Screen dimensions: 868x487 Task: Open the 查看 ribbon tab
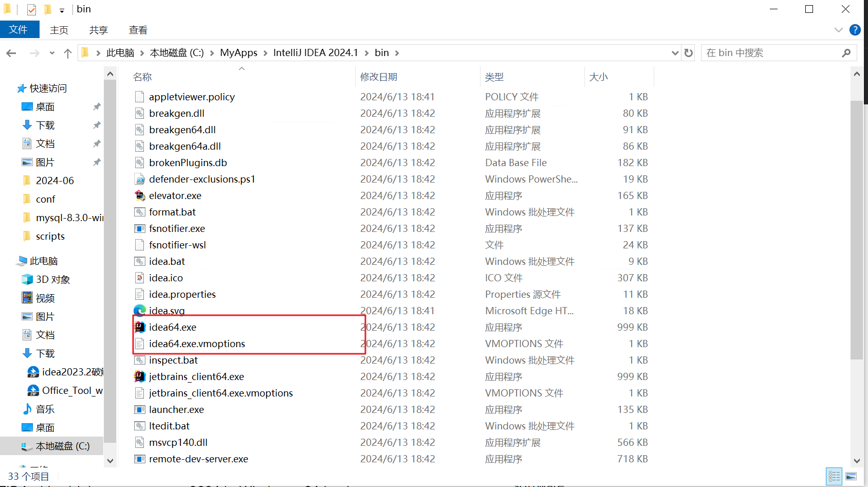(138, 30)
